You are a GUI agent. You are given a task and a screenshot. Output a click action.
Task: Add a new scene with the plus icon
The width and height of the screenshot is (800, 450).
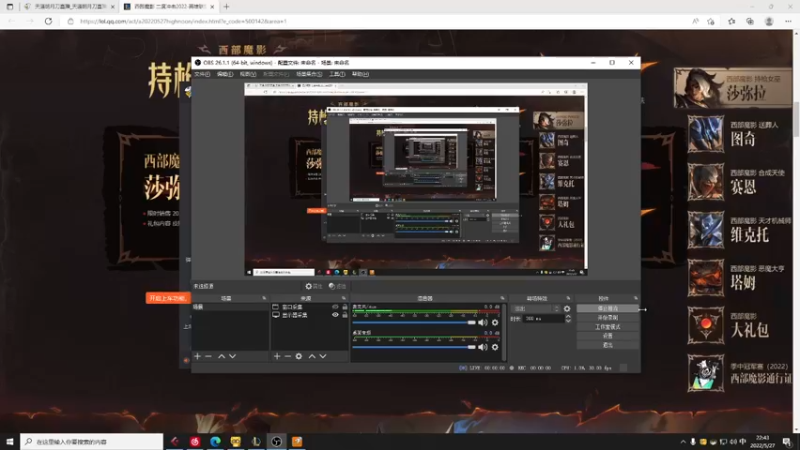[x=197, y=356]
